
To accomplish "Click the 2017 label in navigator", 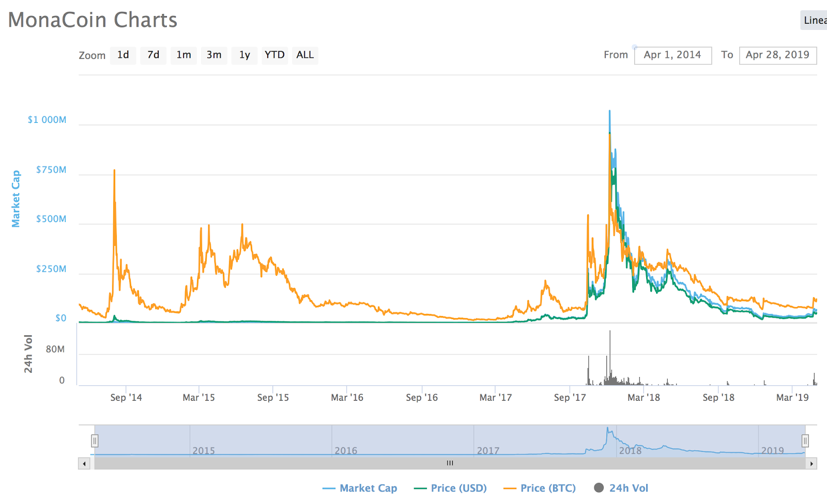I will (488, 451).
